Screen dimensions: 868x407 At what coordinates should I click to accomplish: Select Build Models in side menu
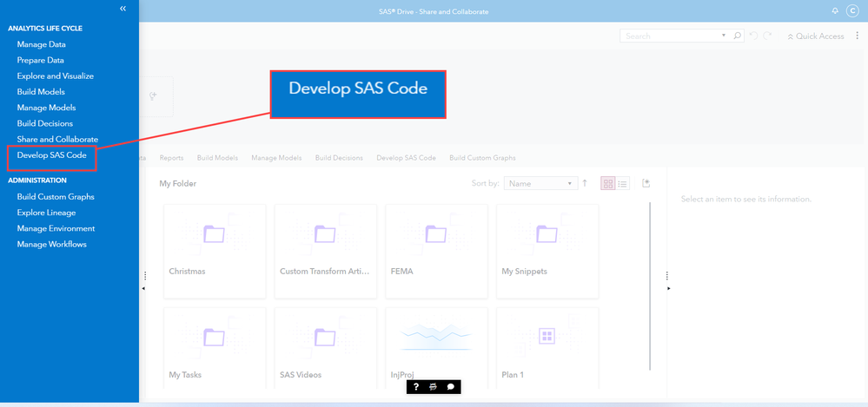[x=41, y=92]
